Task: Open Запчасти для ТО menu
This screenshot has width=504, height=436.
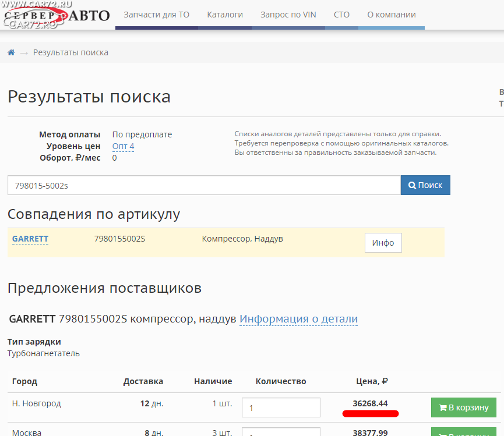Action: 157,15
